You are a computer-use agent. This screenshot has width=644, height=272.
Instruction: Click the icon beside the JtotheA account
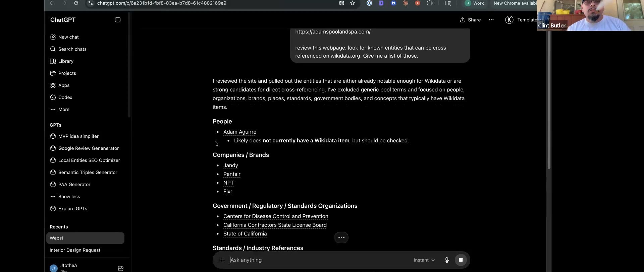121,268
